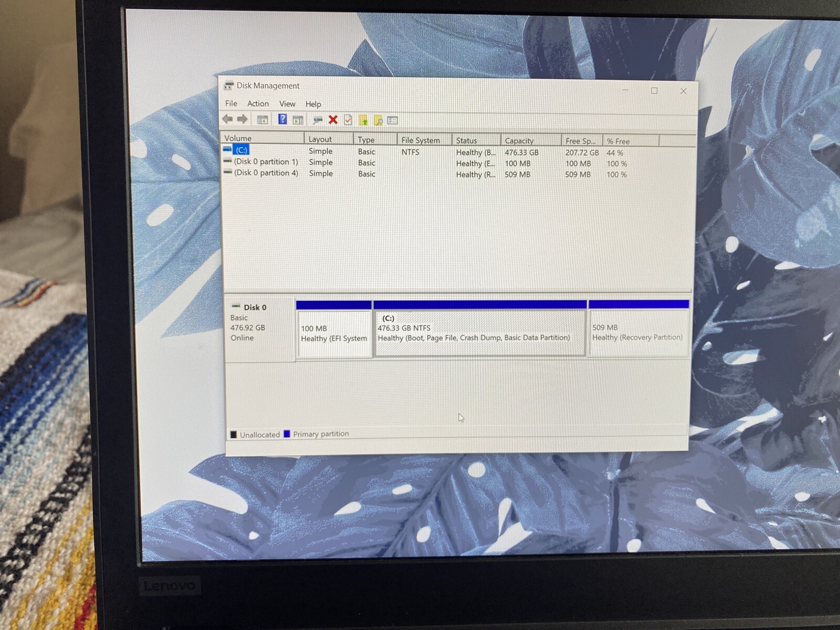Screen dimensions: 840x630
Task: Click the Primary partition legend label
Action: point(321,434)
